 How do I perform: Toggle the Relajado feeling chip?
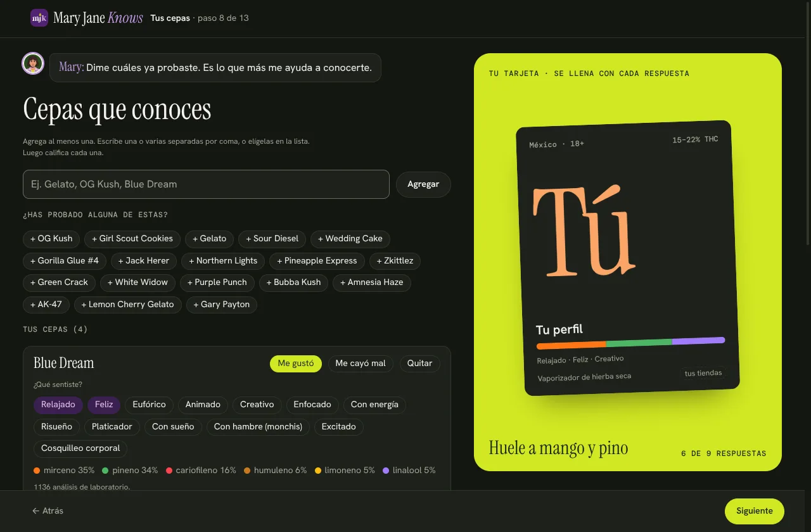(x=58, y=405)
